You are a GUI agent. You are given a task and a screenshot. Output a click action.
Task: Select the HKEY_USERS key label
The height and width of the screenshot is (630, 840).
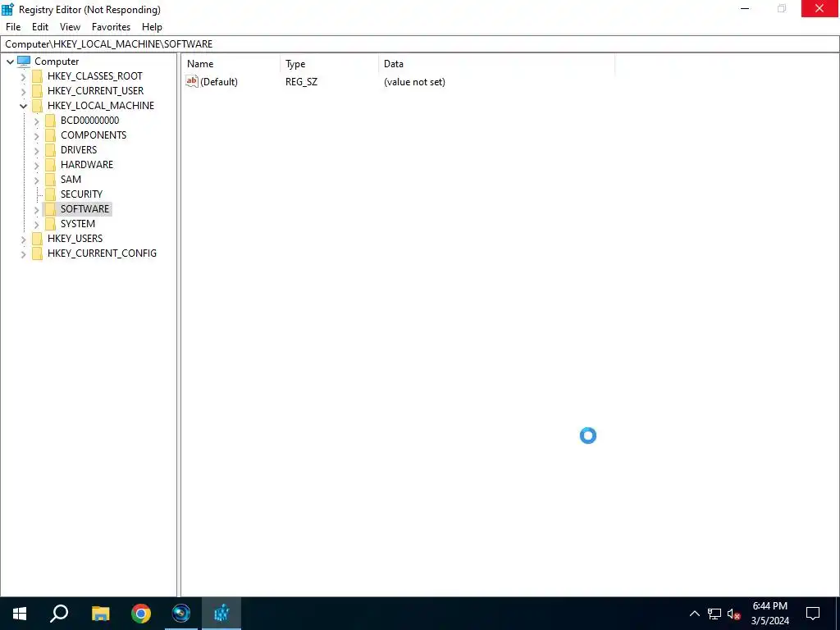[x=75, y=239]
